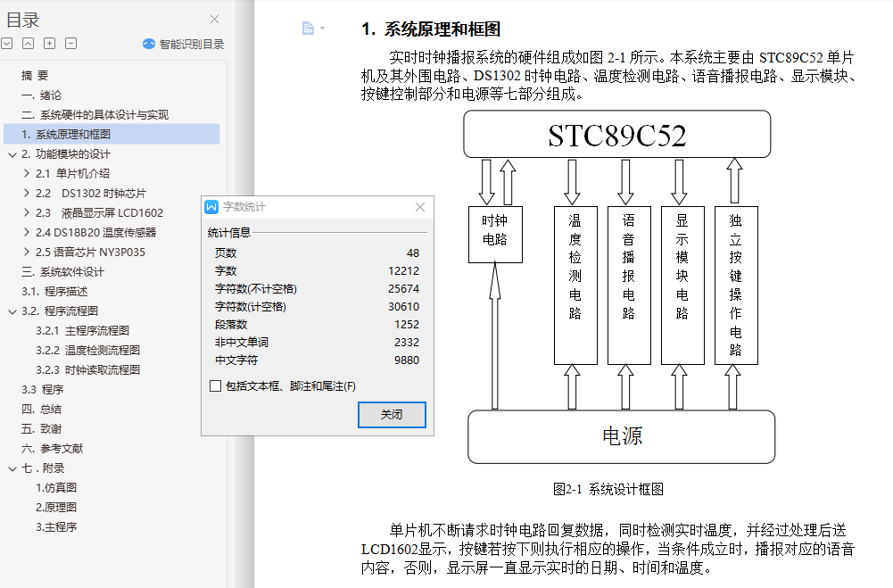This screenshot has height=588, width=893.
Task: Jump to 四. 总结 entry
Action: 41,409
